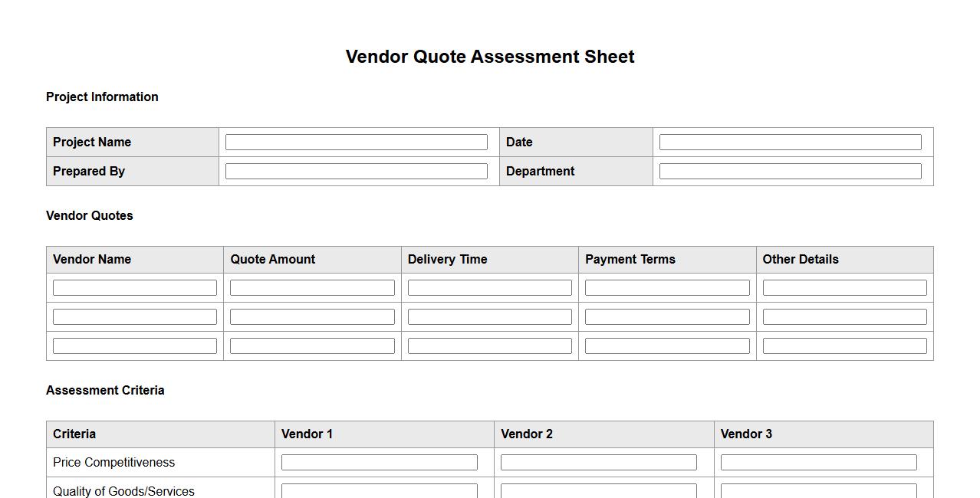Enter first row Vendor Name field
The image size is (980, 498).
(x=135, y=288)
